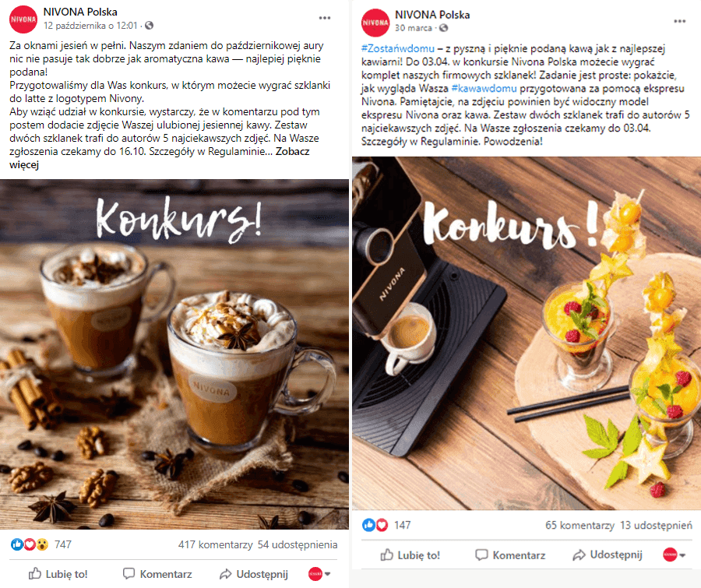701x588 pixels.
Task: Click Komentarz under the left post
Action: [x=157, y=574]
